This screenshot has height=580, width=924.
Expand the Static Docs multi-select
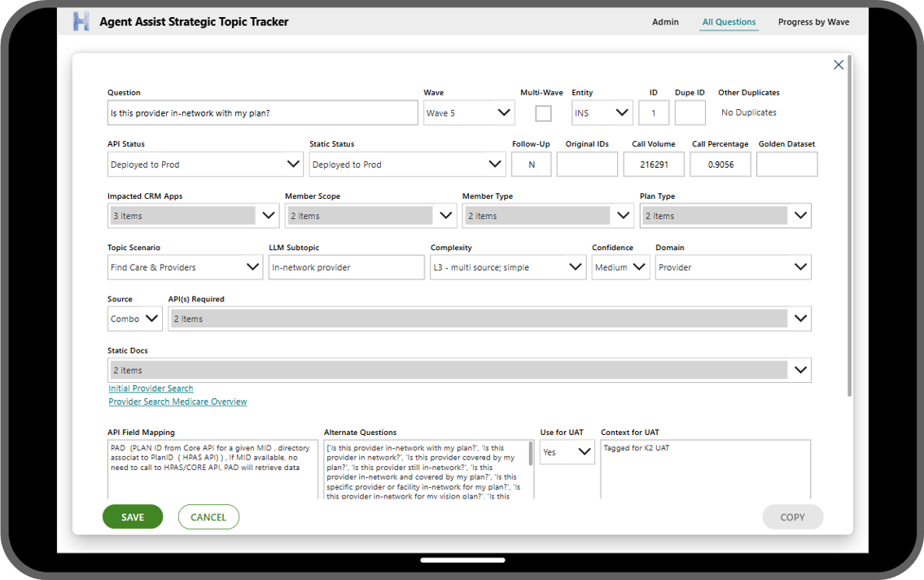point(459,370)
